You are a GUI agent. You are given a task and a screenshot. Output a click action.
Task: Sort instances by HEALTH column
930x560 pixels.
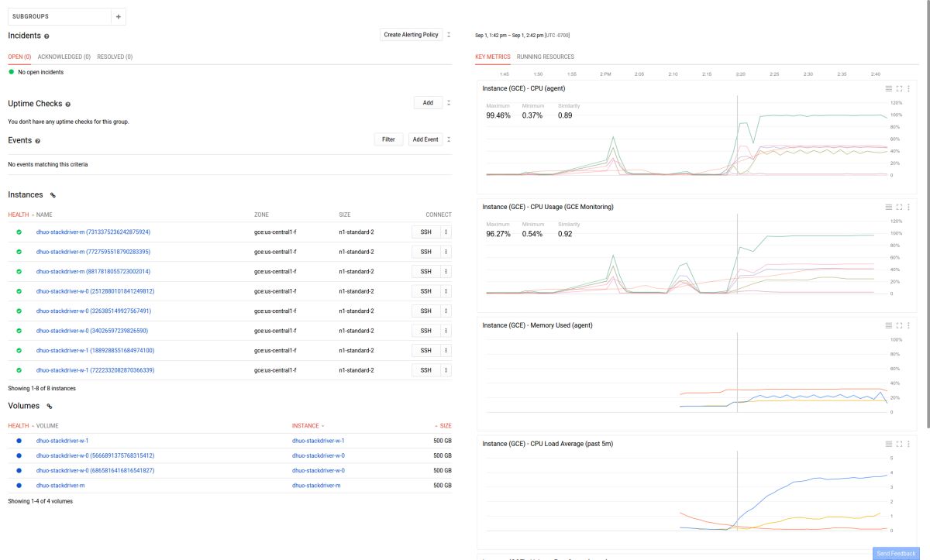point(18,215)
